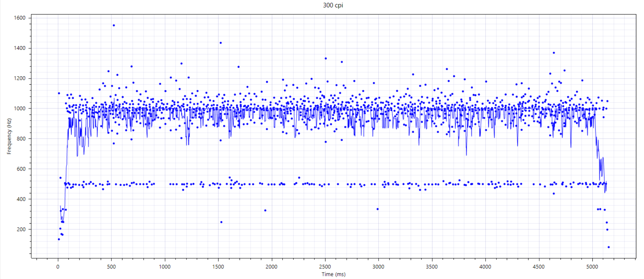Image resolution: width=644 pixels, height=279 pixels.
Task: Select the outlier point near 1430 Hz at 1500 ms
Action: click(x=220, y=43)
